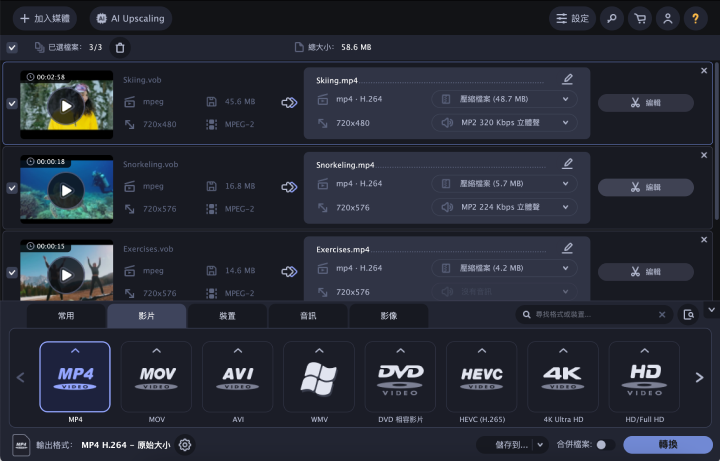Screen dimensions: 720x461
Task: Click the 編輯 button for Skiing.vob
Action: coord(646,103)
